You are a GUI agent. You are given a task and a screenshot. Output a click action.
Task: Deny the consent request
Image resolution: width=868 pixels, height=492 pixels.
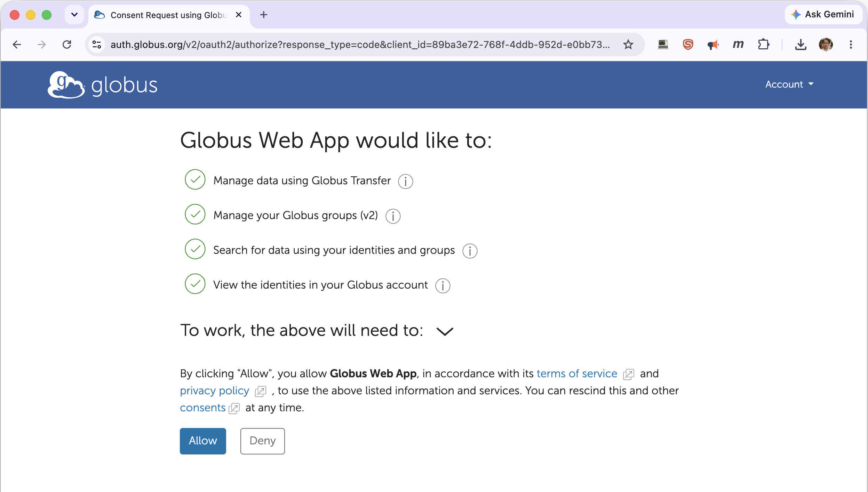point(262,441)
